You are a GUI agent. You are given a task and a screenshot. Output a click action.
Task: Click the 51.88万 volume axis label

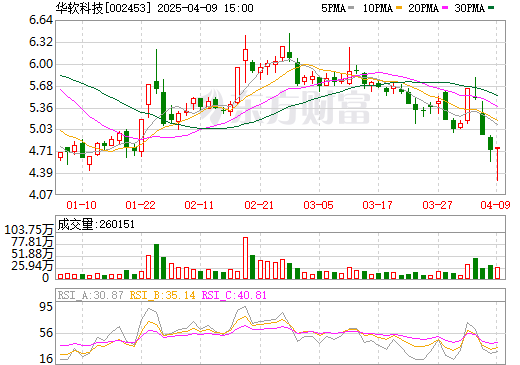32,254
